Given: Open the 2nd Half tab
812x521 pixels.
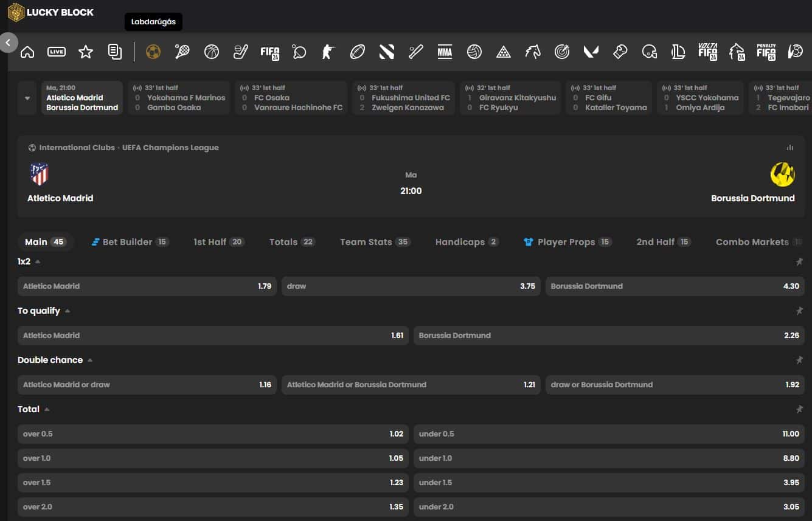Looking at the screenshot, I should coord(663,242).
